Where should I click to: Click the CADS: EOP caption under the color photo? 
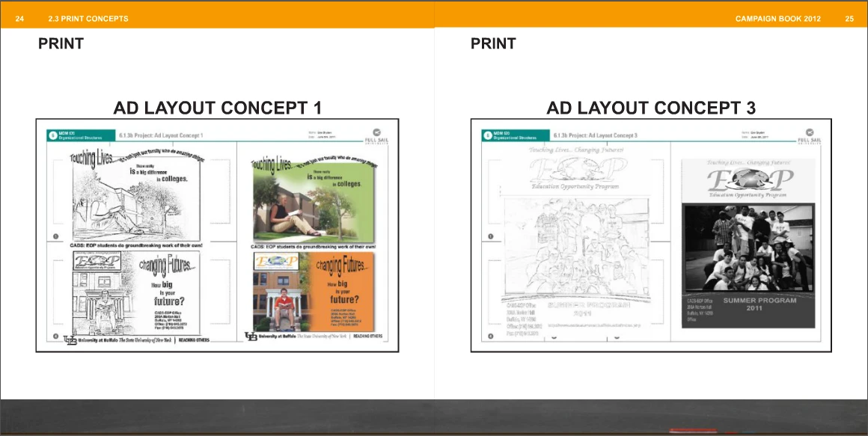click(x=314, y=246)
